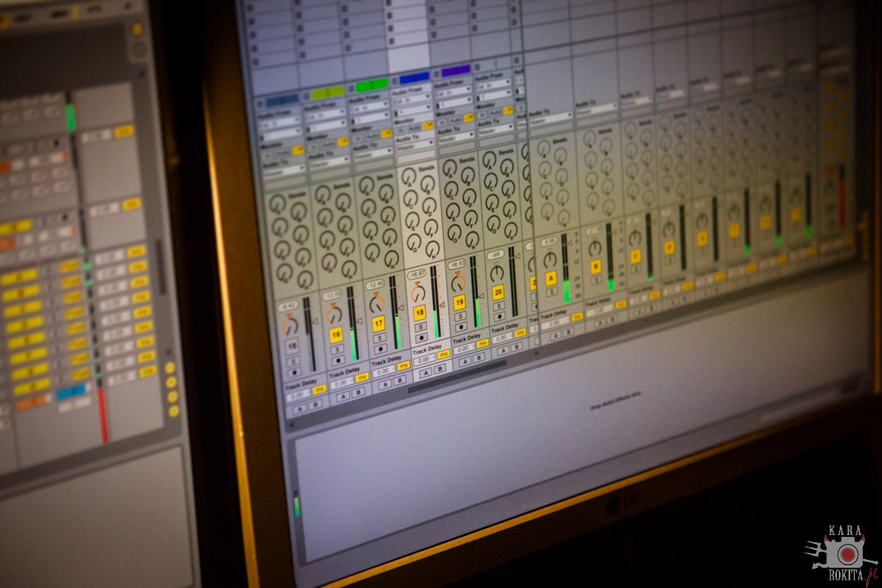This screenshot has width=882, height=588.
Task: Assign track 18 to crossfader B
Action: (x=440, y=368)
